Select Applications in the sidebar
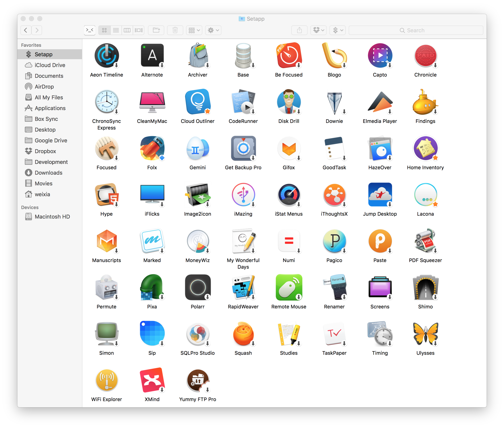The image size is (504, 428). [50, 108]
